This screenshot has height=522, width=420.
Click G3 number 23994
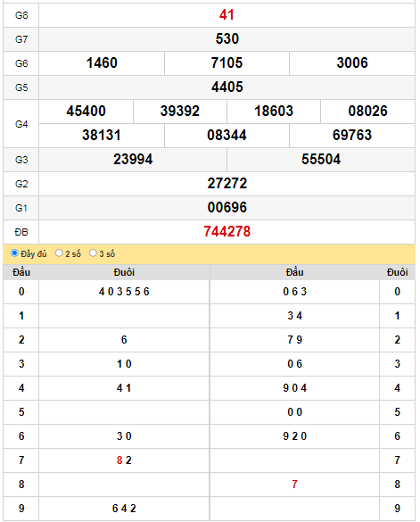[133, 160]
